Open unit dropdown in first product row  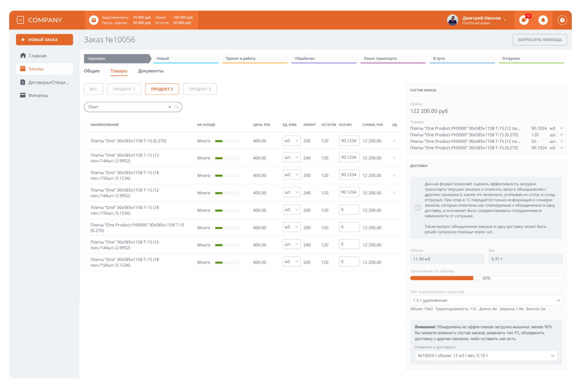pyautogui.click(x=291, y=141)
